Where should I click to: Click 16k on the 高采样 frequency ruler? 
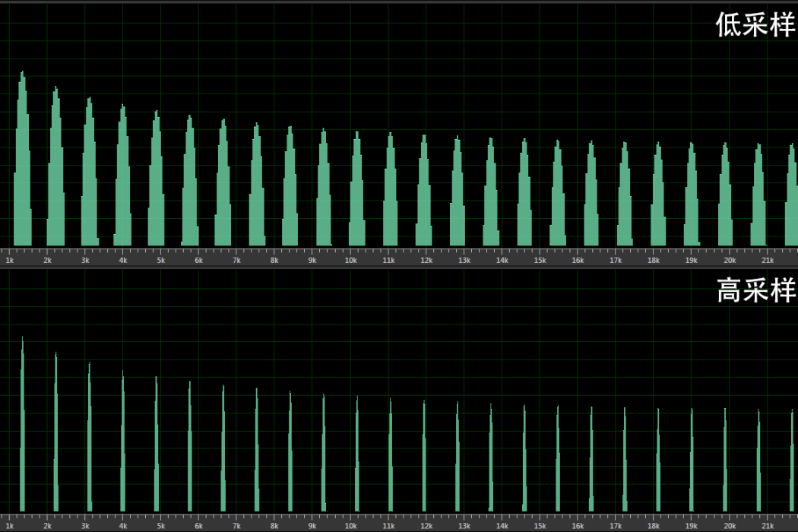tap(578, 526)
